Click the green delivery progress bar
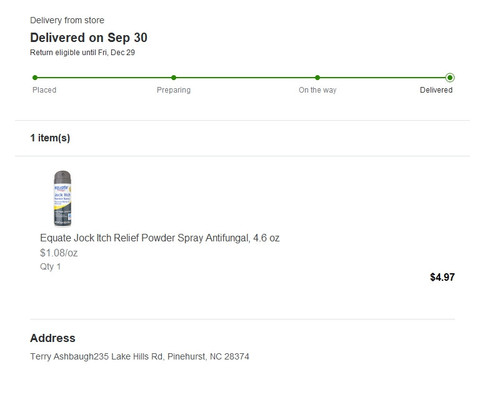 pos(242,78)
